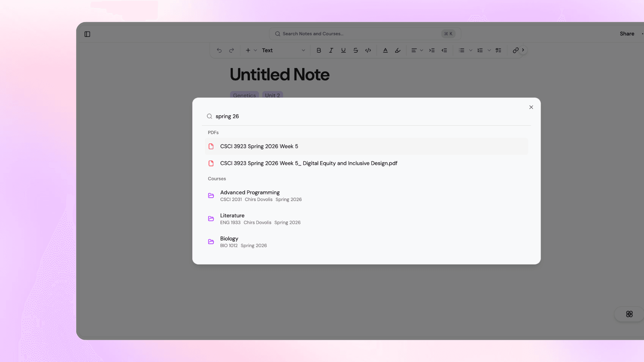Show more toolbar options arrow
644x362 pixels.
click(x=523, y=50)
